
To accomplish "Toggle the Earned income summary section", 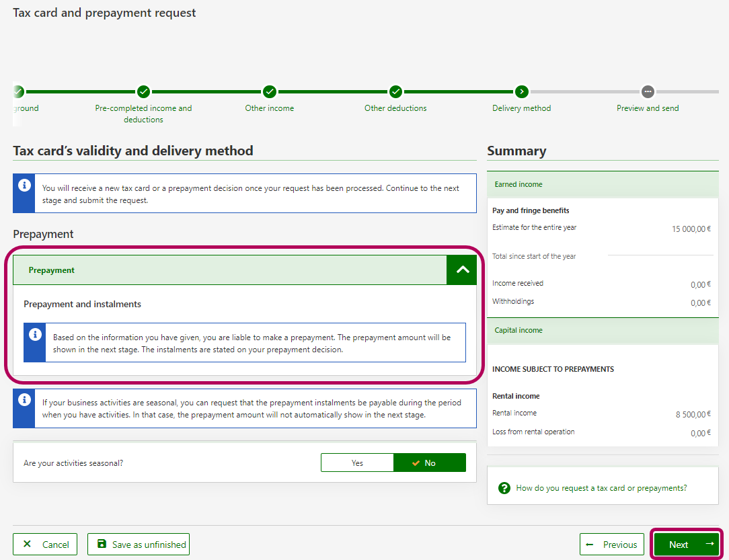I will point(602,184).
